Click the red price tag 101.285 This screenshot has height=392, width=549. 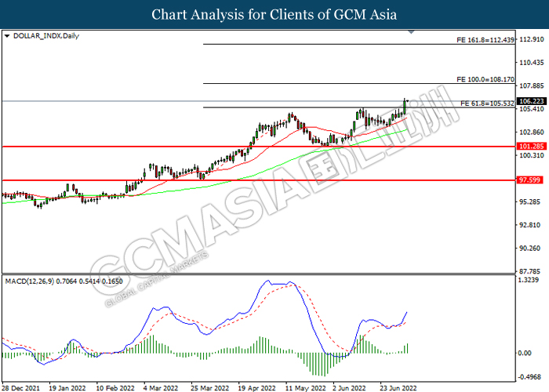coord(531,147)
